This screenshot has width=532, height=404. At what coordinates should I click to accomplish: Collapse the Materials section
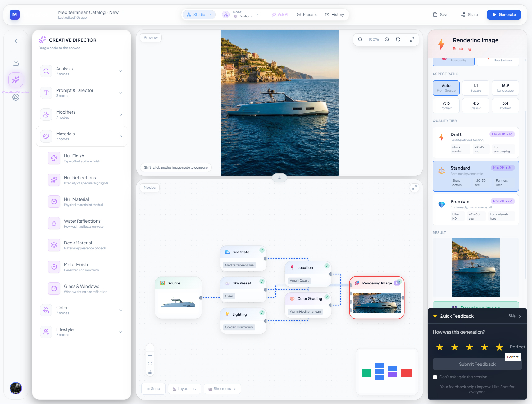click(x=120, y=136)
